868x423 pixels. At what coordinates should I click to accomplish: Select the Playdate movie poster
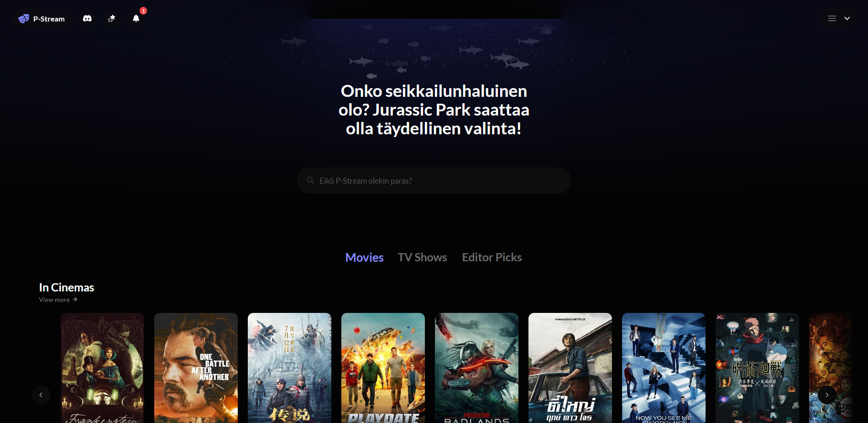[x=383, y=368]
